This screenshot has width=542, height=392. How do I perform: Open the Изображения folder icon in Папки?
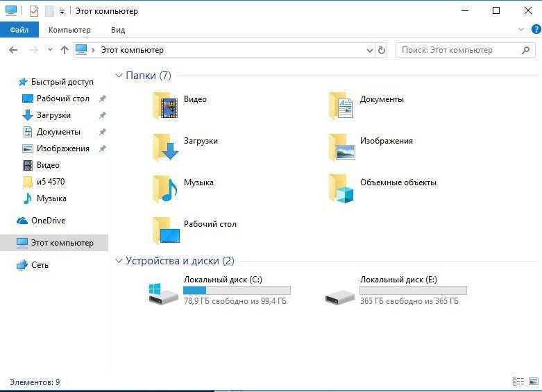(341, 147)
